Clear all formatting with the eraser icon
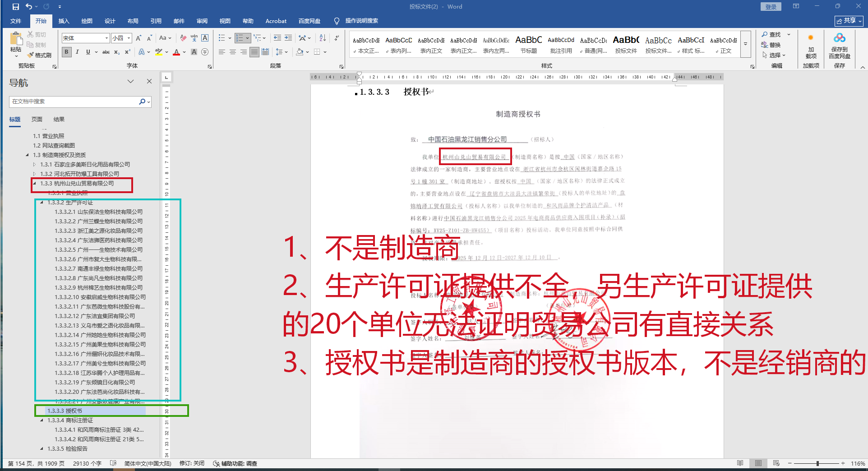The width and height of the screenshot is (868, 471). (x=183, y=38)
